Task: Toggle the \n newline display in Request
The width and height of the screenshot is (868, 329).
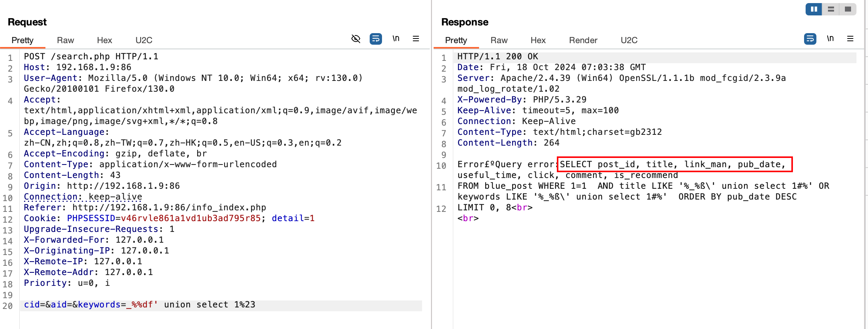Action: 396,39
